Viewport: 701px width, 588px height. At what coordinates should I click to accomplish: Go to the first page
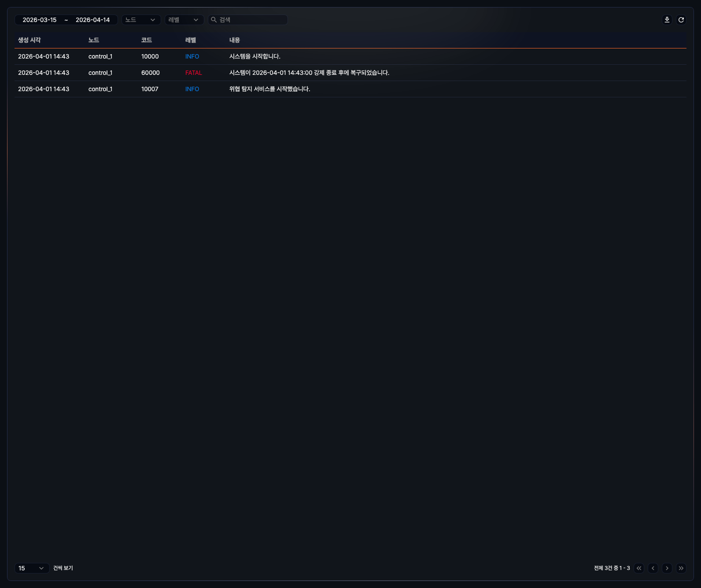pos(639,568)
